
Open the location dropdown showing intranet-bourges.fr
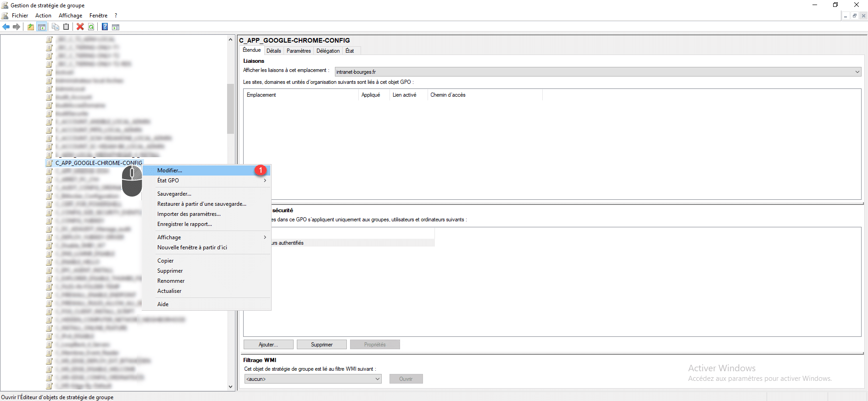click(x=857, y=72)
